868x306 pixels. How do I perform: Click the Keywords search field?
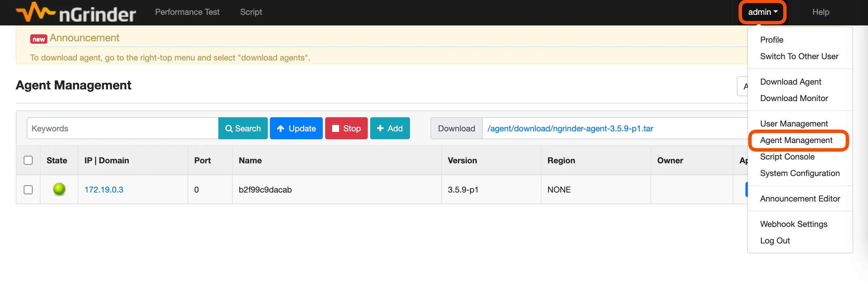coord(123,129)
